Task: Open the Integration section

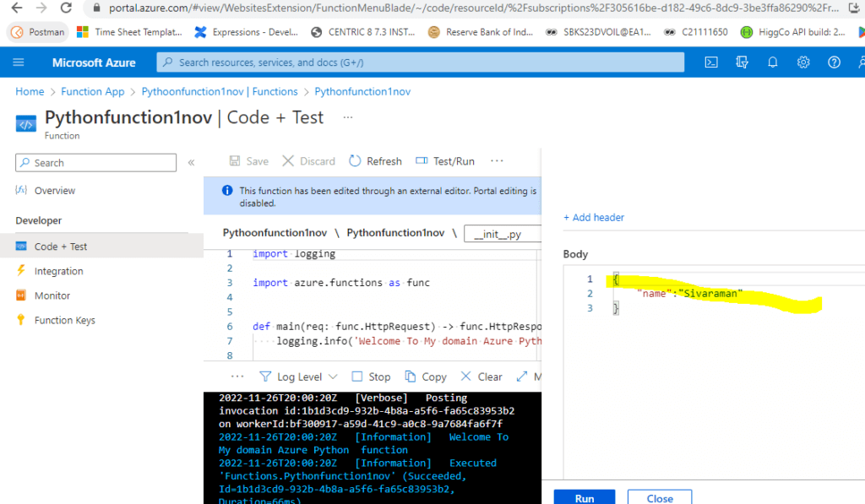Action: coord(59,270)
